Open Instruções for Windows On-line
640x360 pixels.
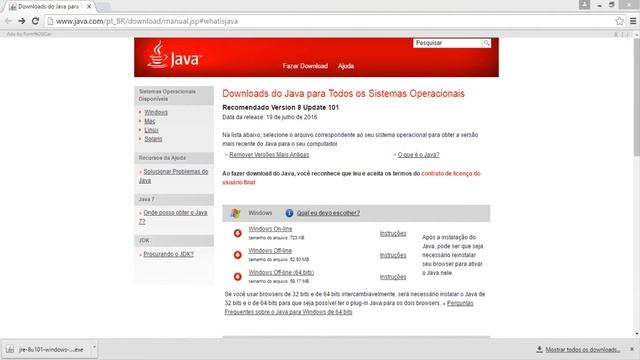(x=393, y=233)
